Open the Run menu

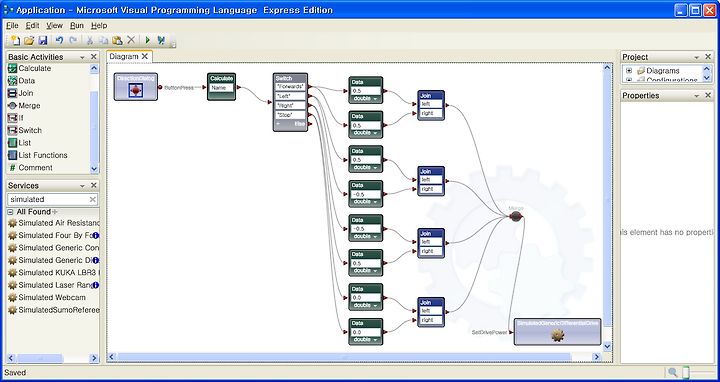(77, 26)
